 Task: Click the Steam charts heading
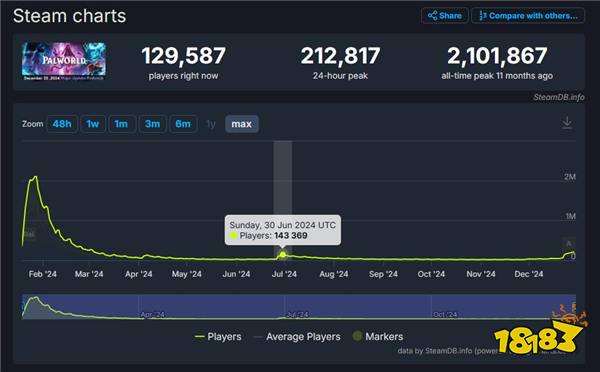point(69,16)
